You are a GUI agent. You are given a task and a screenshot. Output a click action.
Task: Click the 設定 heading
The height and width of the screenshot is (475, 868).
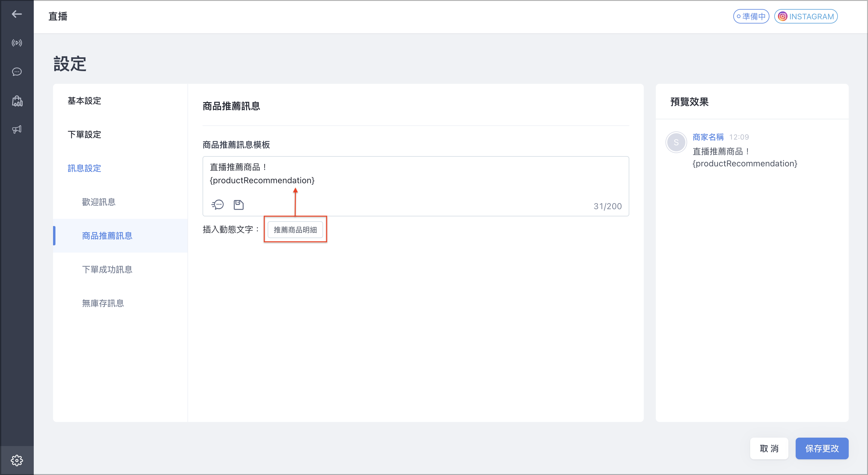70,64
